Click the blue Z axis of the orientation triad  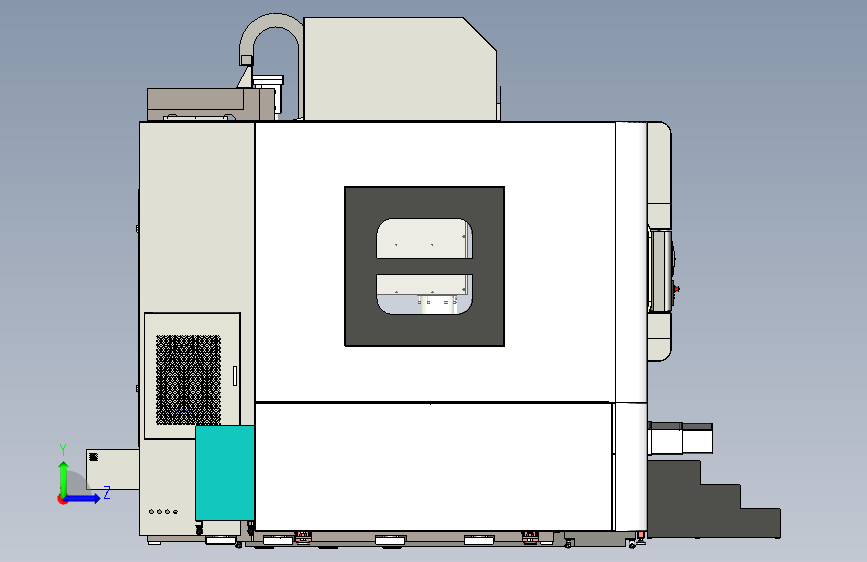click(x=83, y=498)
